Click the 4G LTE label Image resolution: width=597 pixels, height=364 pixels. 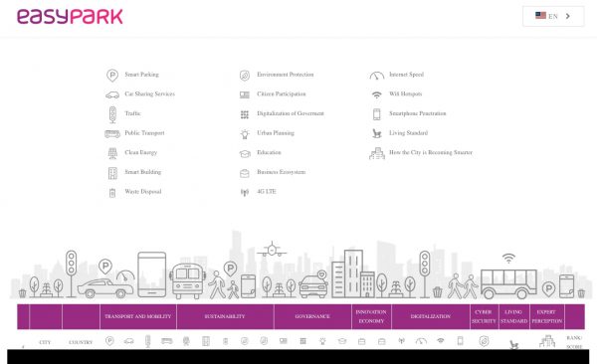coord(266,191)
